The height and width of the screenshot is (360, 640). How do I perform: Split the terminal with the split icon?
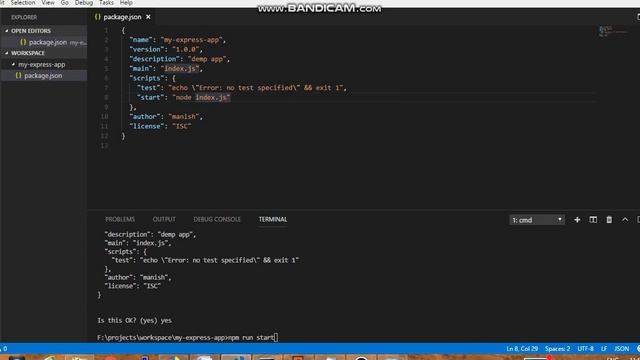[x=593, y=220]
